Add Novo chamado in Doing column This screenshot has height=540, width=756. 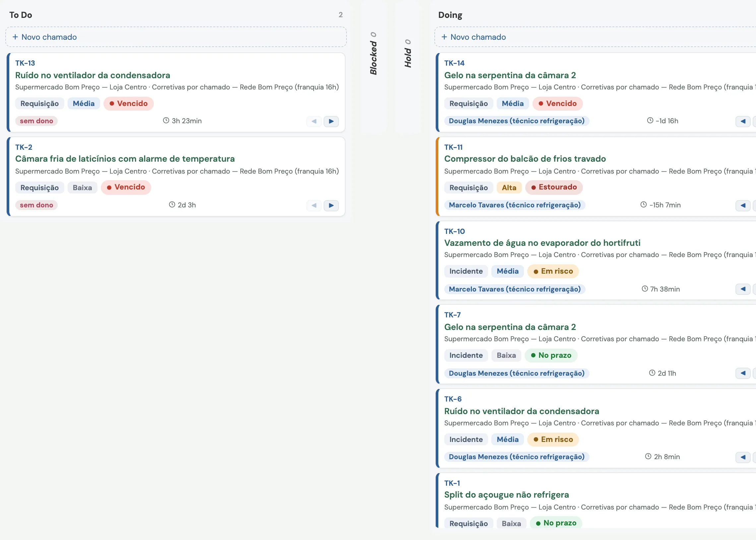[595, 37]
